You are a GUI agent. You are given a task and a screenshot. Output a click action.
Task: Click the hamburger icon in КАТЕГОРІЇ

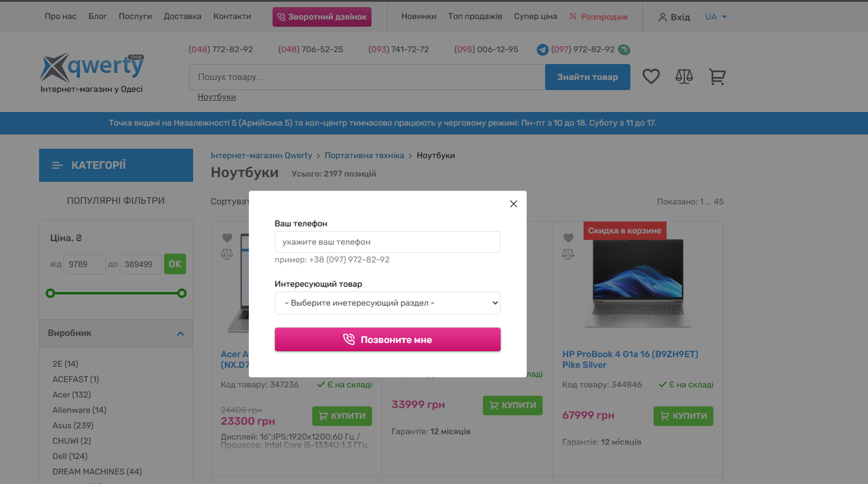point(58,165)
